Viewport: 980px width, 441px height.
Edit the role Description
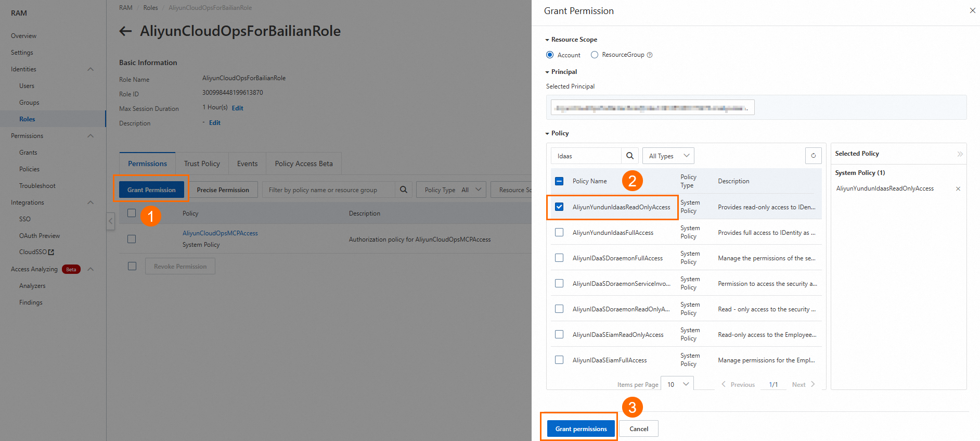pos(214,123)
